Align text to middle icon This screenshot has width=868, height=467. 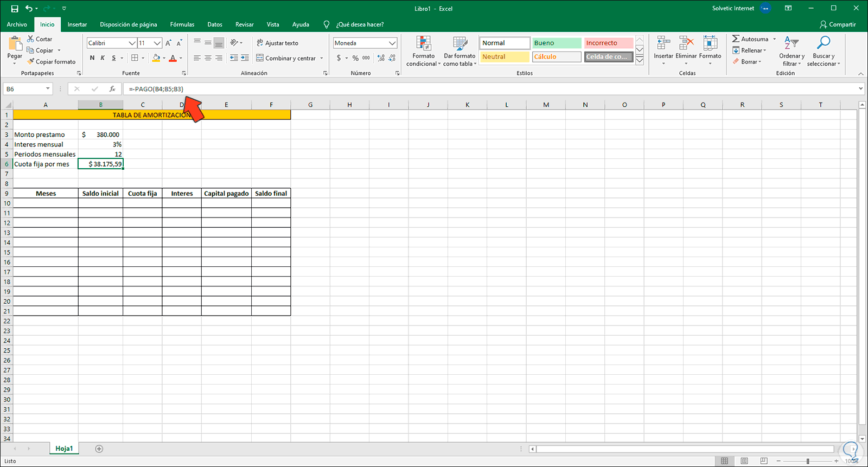[x=208, y=42]
